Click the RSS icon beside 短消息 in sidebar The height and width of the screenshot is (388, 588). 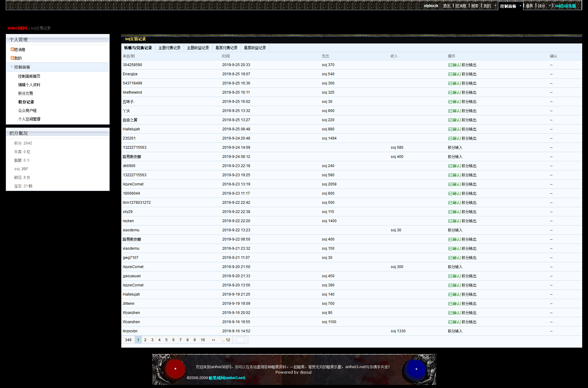coord(12,49)
